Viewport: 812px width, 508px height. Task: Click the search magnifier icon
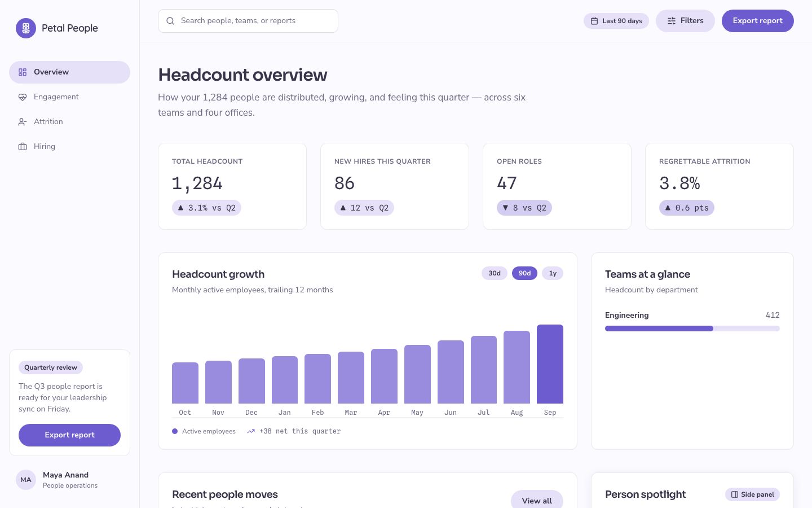point(170,21)
